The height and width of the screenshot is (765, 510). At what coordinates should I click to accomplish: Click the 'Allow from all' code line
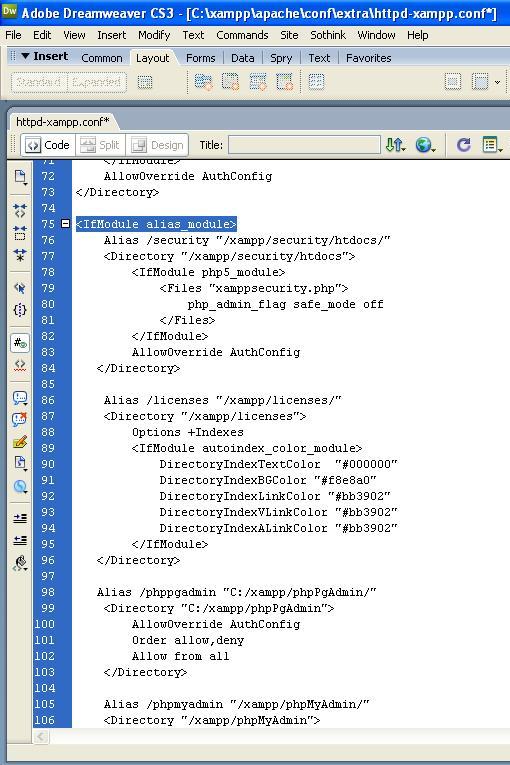180,656
